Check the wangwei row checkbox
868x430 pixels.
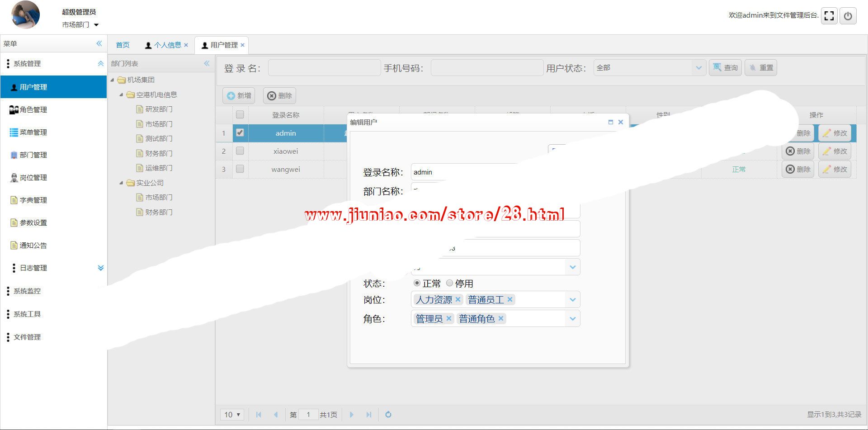point(240,169)
